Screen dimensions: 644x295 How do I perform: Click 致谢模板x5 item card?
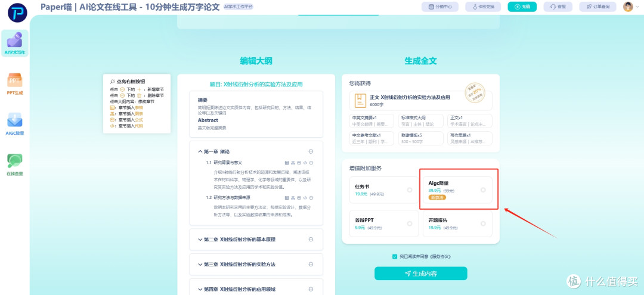pyautogui.click(x=420, y=138)
